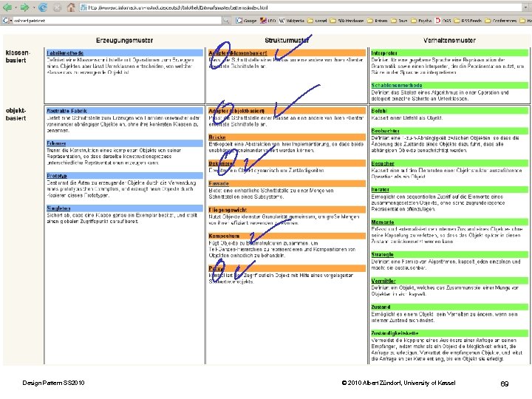Open the Google bookmark
Image resolution: width=532 pixels, height=399 pixels.
click(x=247, y=21)
